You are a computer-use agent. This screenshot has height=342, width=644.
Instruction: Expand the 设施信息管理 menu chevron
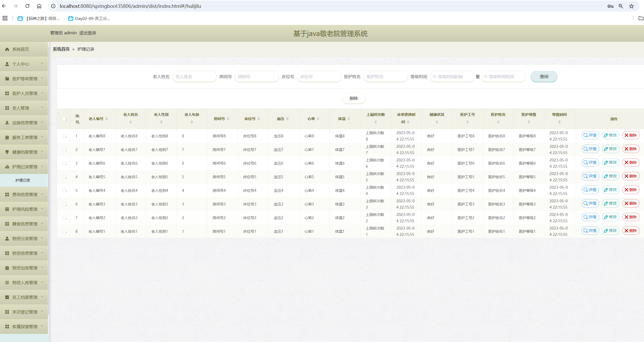click(x=42, y=122)
